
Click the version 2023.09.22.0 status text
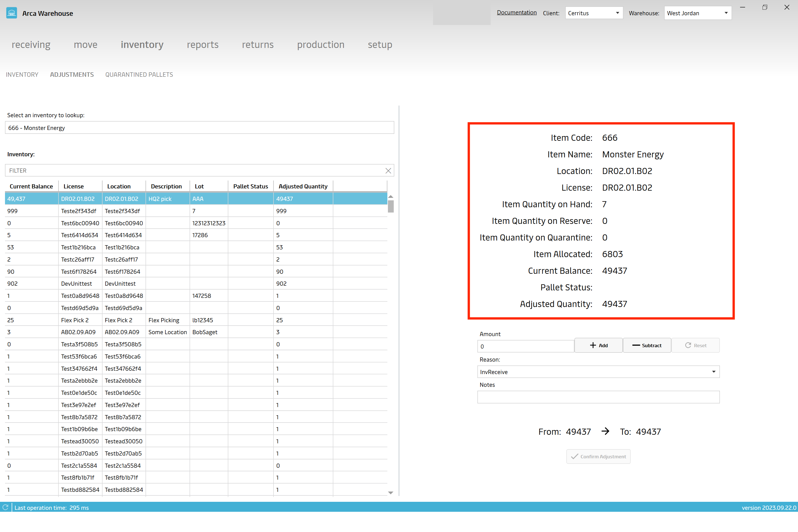(x=769, y=508)
